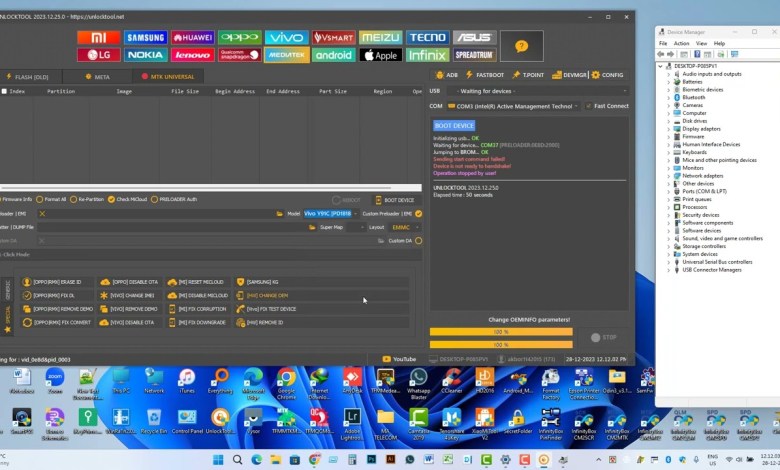Select the Meizu brand logo
Screen dimensions: 780x470
coord(381,38)
